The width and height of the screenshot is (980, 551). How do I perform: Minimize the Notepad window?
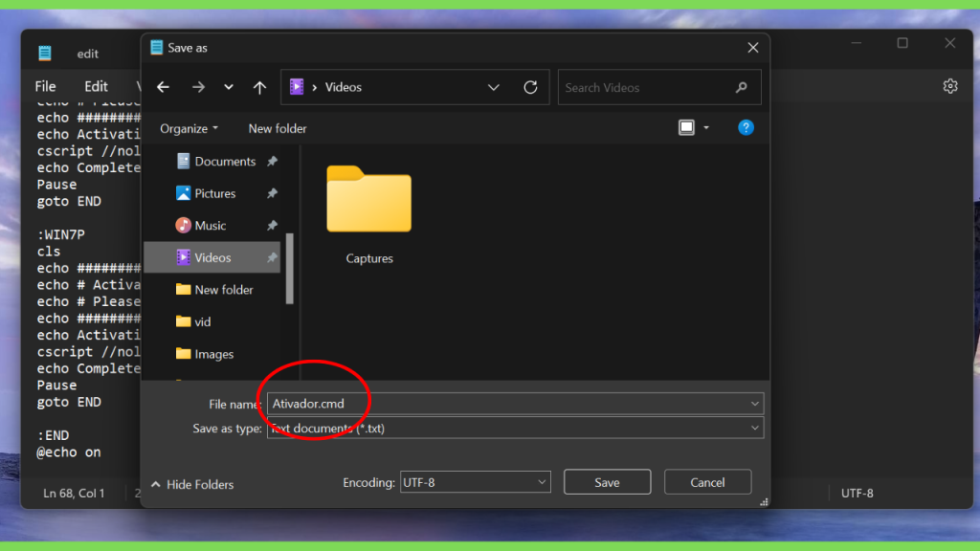point(857,43)
